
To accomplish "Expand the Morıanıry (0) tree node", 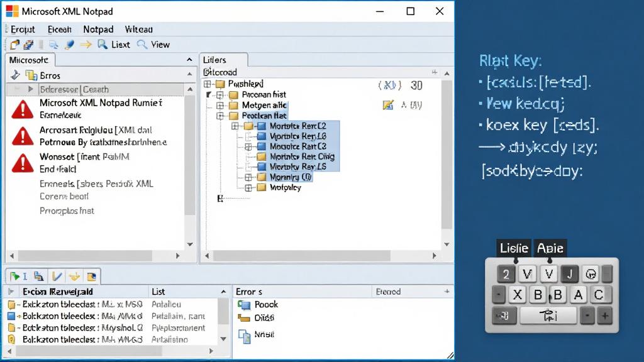I will pyautogui.click(x=248, y=177).
